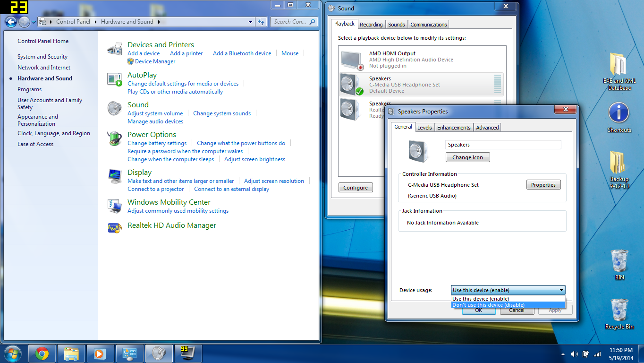Switch to the Recording tab in Sound
The height and width of the screenshot is (363, 644).
click(371, 25)
